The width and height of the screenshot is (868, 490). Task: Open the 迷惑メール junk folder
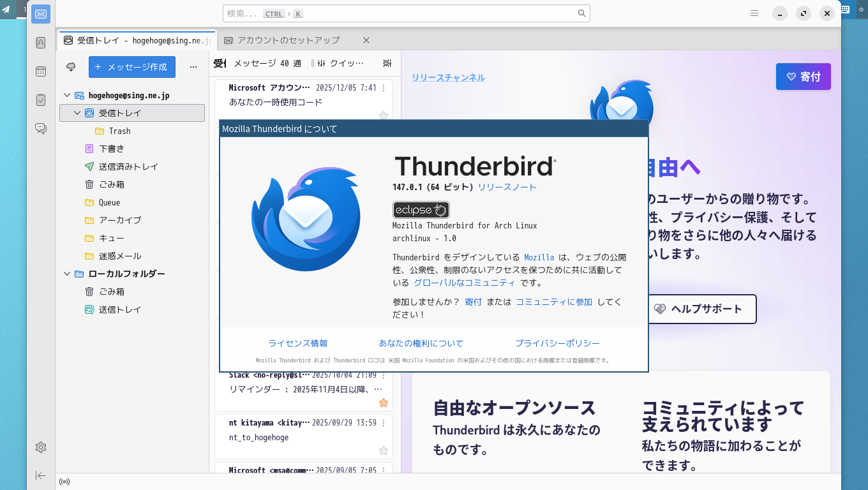click(132, 256)
